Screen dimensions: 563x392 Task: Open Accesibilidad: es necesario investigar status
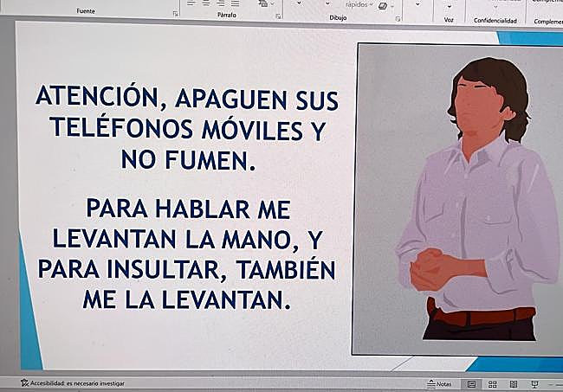[73, 383]
